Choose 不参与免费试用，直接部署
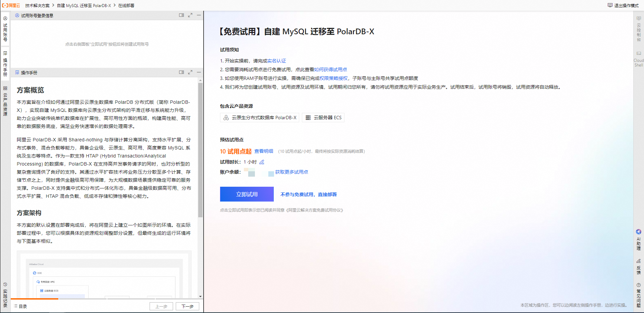The width and height of the screenshot is (644, 313). (309, 194)
